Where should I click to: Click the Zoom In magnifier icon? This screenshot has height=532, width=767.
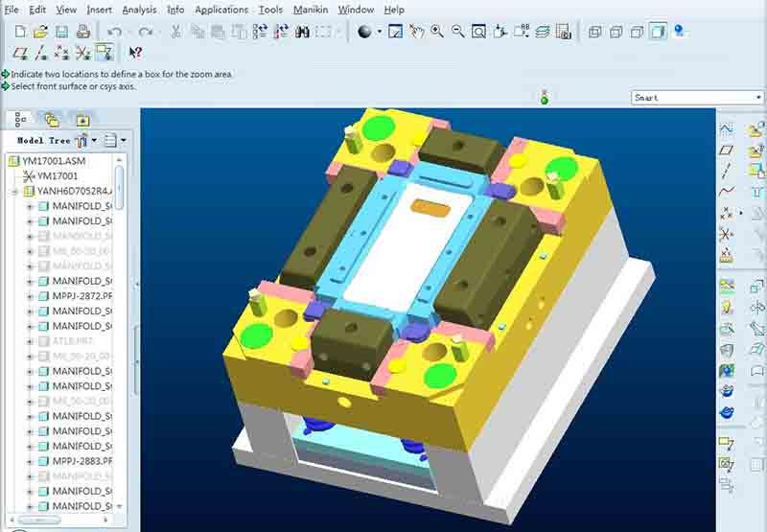(437, 32)
